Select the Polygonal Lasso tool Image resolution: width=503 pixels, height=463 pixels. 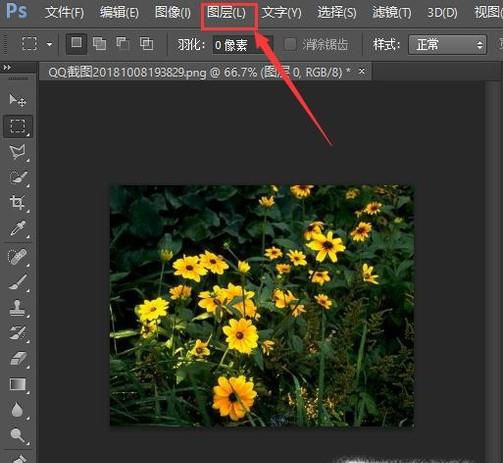pyautogui.click(x=18, y=152)
